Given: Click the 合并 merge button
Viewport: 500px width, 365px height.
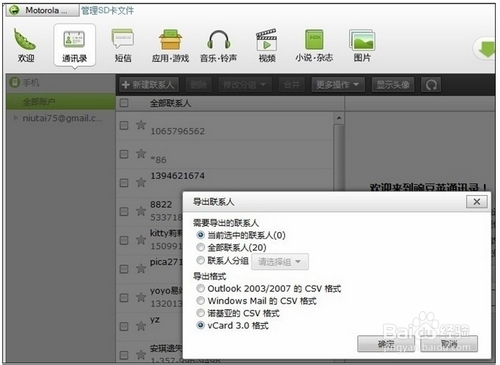Looking at the screenshot, I should click(292, 85).
